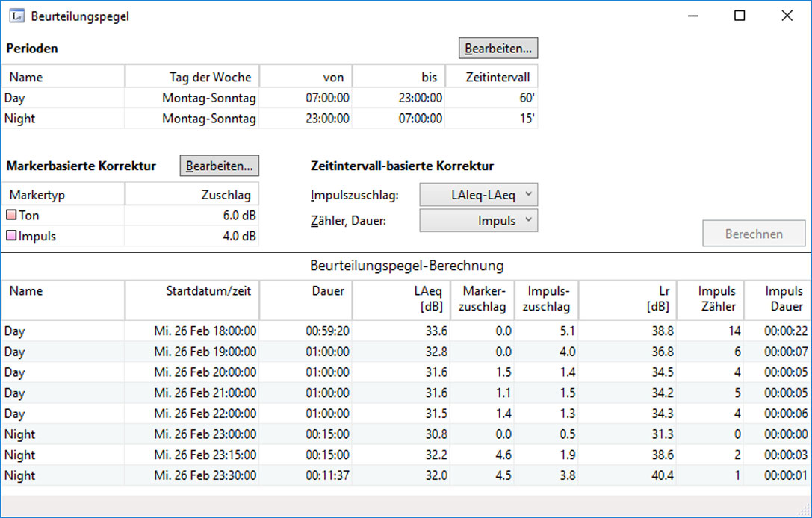Expand the Impulszuschlag dropdown

click(478, 195)
